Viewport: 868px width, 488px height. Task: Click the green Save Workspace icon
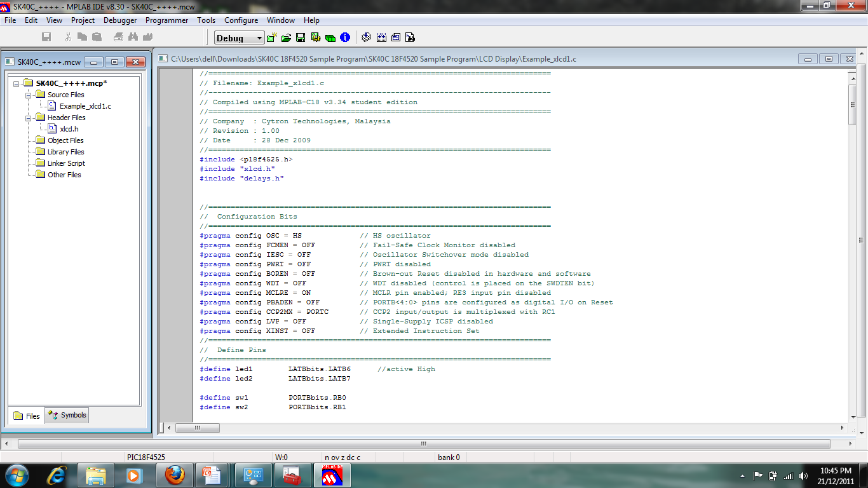click(x=301, y=37)
